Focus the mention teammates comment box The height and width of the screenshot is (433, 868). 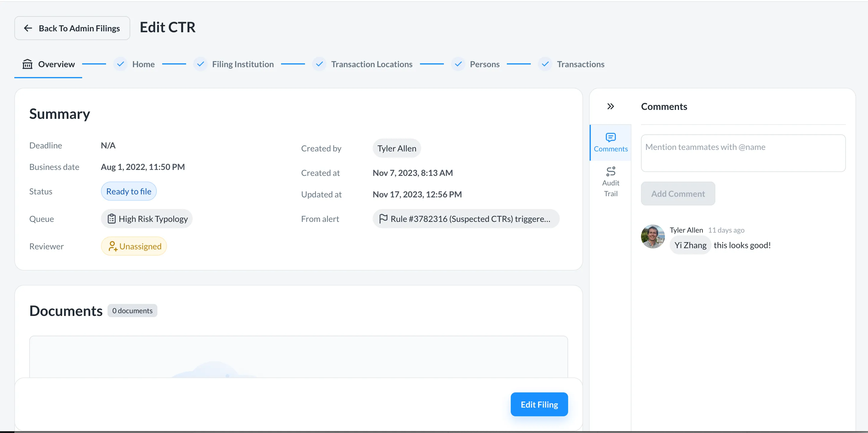pyautogui.click(x=743, y=153)
